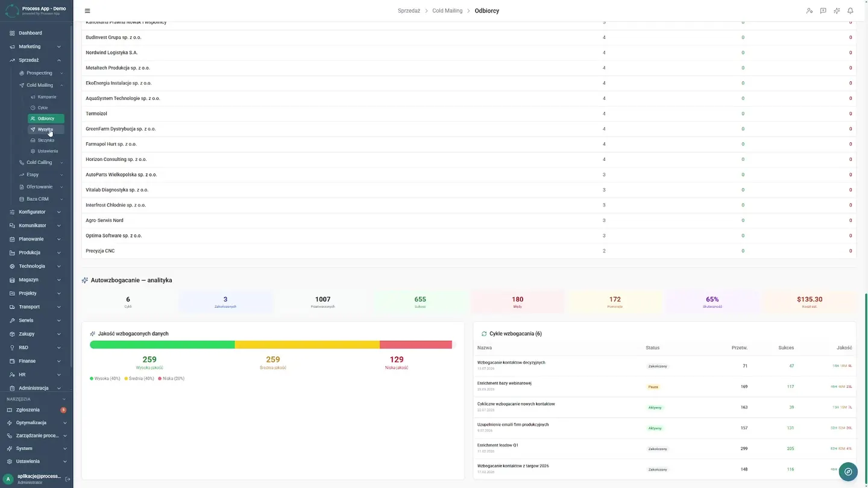Expand the Projekty menu chevron
The image size is (868, 488).
(59, 293)
